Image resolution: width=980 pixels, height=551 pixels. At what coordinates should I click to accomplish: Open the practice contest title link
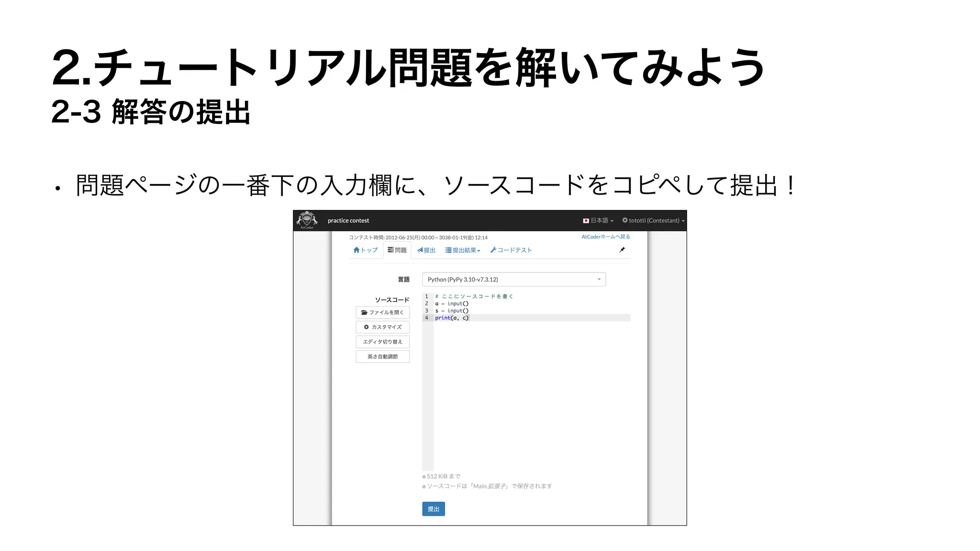coord(348,220)
